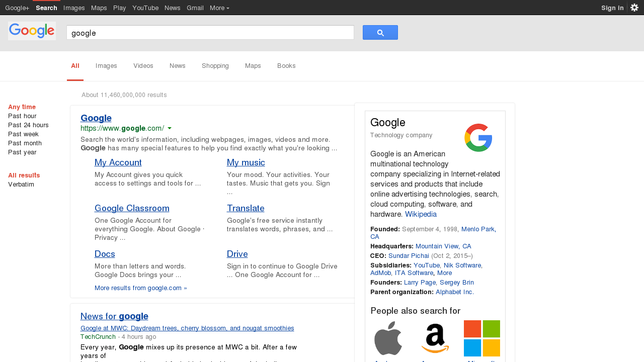Filter results by Past month
Image resolution: width=644 pixels, height=362 pixels.
click(x=25, y=143)
